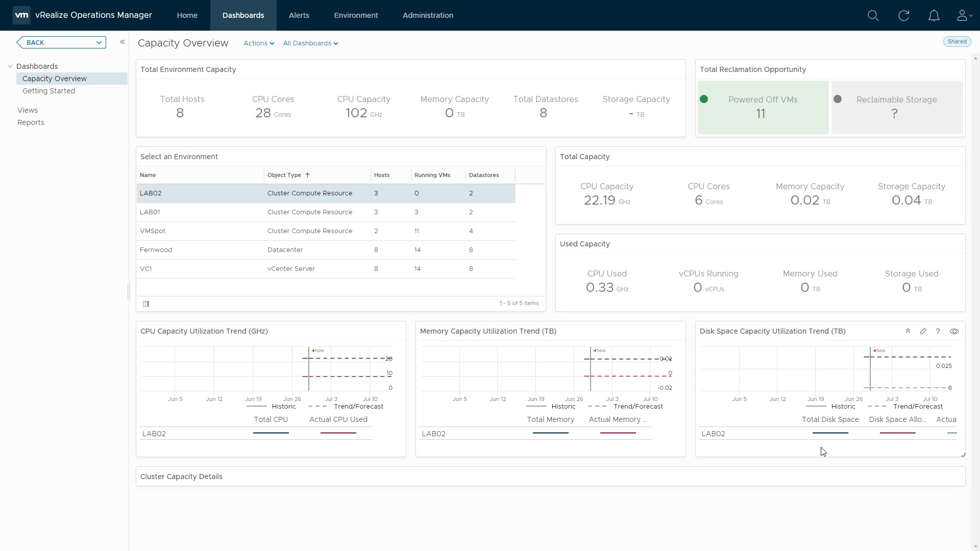This screenshot has height=551, width=980.
Task: Click the CPU Used 0.33 GHz value
Action: 607,288
